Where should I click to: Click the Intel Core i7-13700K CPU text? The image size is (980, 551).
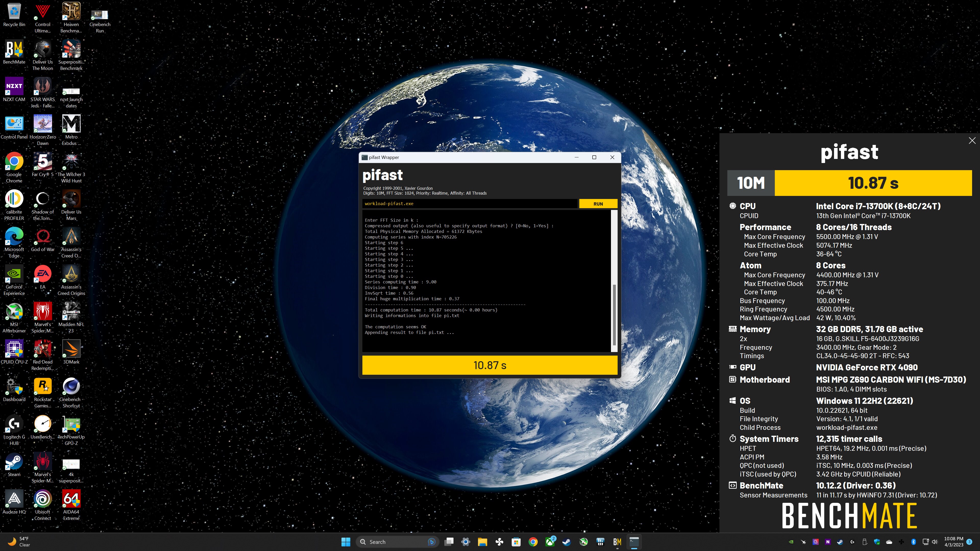878,206
